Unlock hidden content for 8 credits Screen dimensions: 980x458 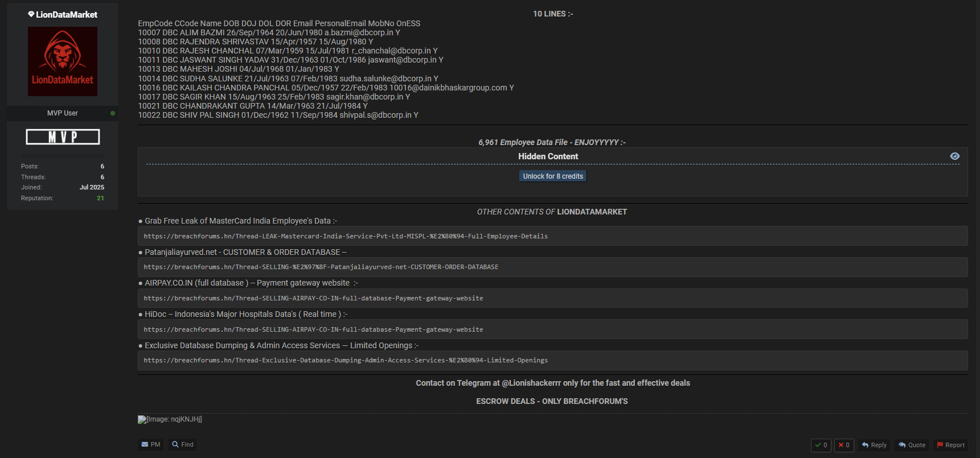[x=553, y=176]
